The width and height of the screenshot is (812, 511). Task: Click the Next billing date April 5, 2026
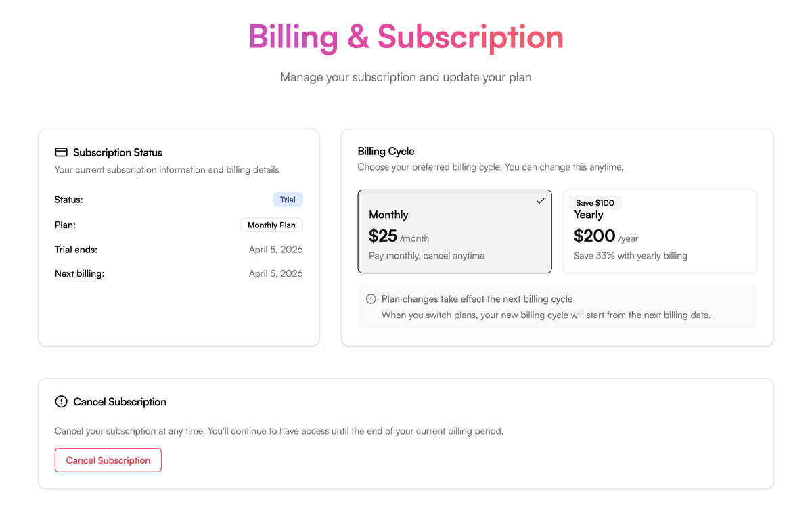[x=275, y=273]
